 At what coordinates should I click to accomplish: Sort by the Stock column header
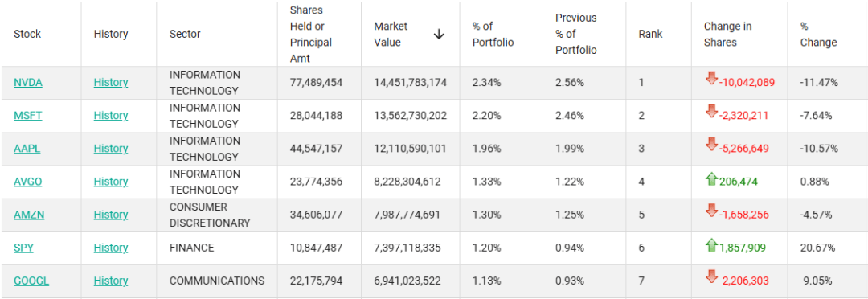tap(27, 34)
